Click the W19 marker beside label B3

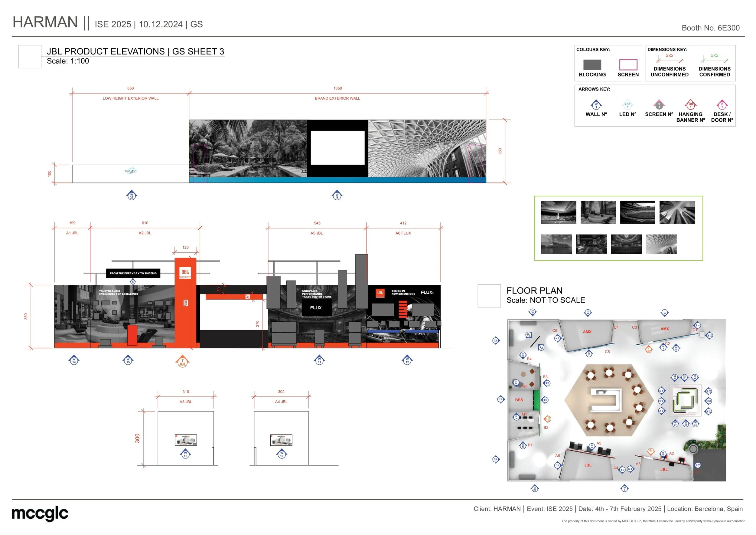coord(546,383)
